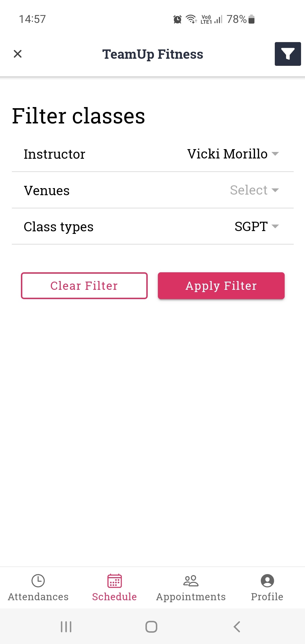
Task: Open the Attendances clock icon
Action: click(x=38, y=581)
